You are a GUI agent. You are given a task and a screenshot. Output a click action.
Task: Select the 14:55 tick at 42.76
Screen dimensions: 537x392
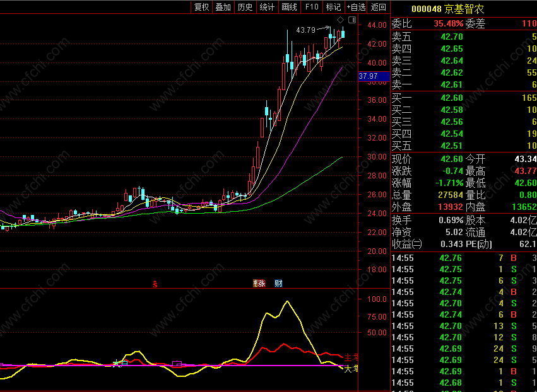point(464,258)
